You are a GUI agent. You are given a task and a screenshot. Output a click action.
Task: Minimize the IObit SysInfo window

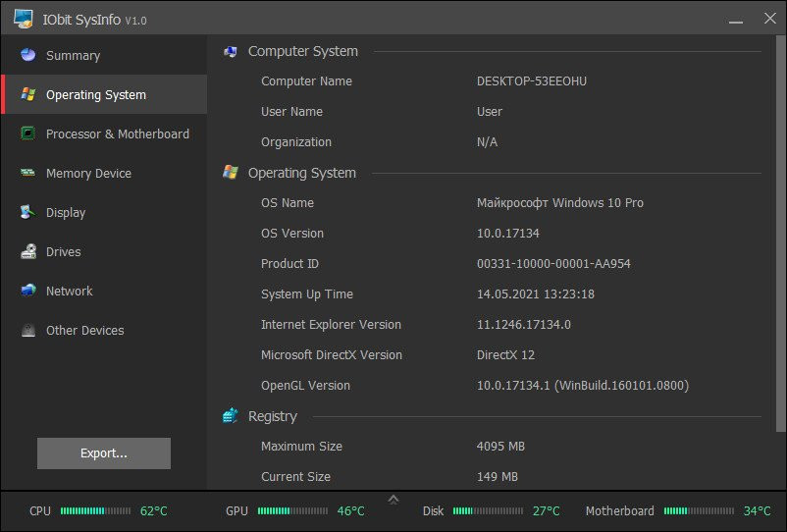pos(736,20)
